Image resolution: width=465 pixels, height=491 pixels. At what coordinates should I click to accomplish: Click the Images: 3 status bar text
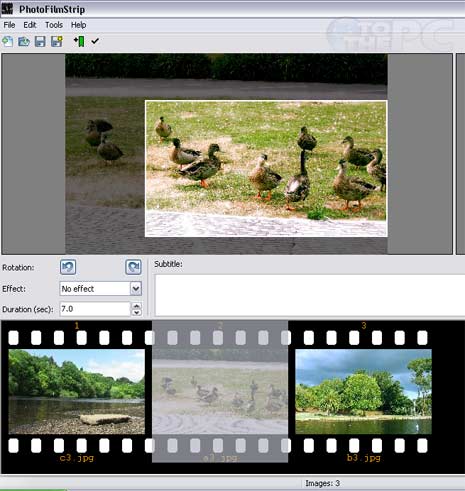pos(322,483)
